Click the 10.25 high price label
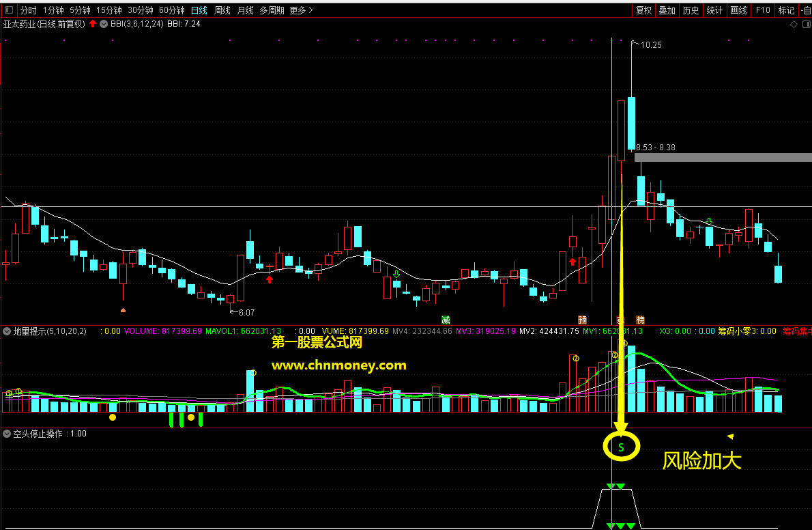This screenshot has width=812, height=530. (651, 45)
